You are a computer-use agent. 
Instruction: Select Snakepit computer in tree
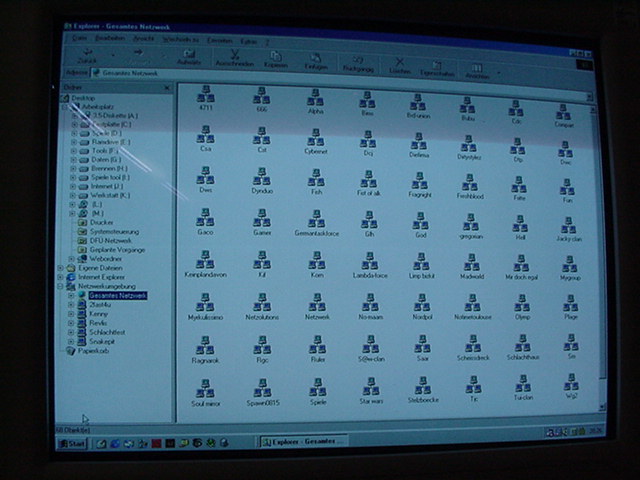coord(102,341)
